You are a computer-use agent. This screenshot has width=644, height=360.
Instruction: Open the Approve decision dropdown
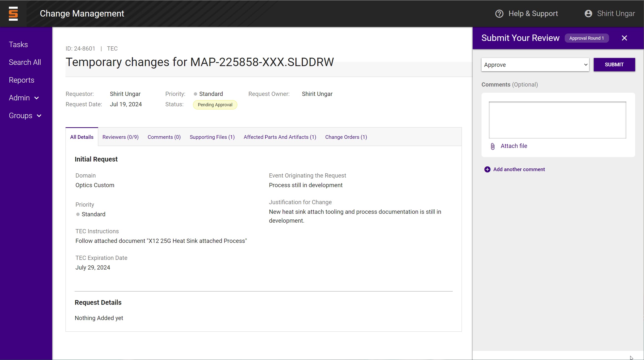[x=535, y=65]
